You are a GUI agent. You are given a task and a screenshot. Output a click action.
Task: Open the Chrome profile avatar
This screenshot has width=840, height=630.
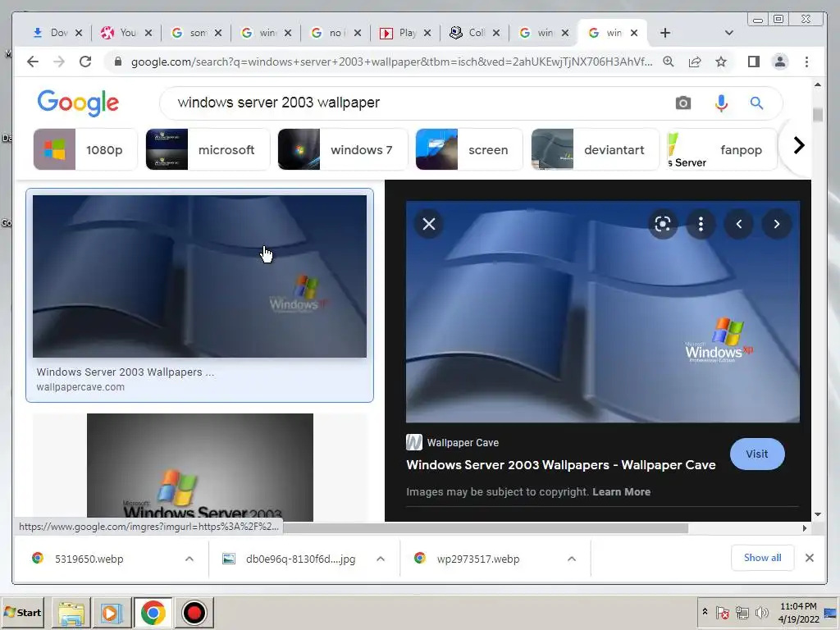click(x=780, y=62)
